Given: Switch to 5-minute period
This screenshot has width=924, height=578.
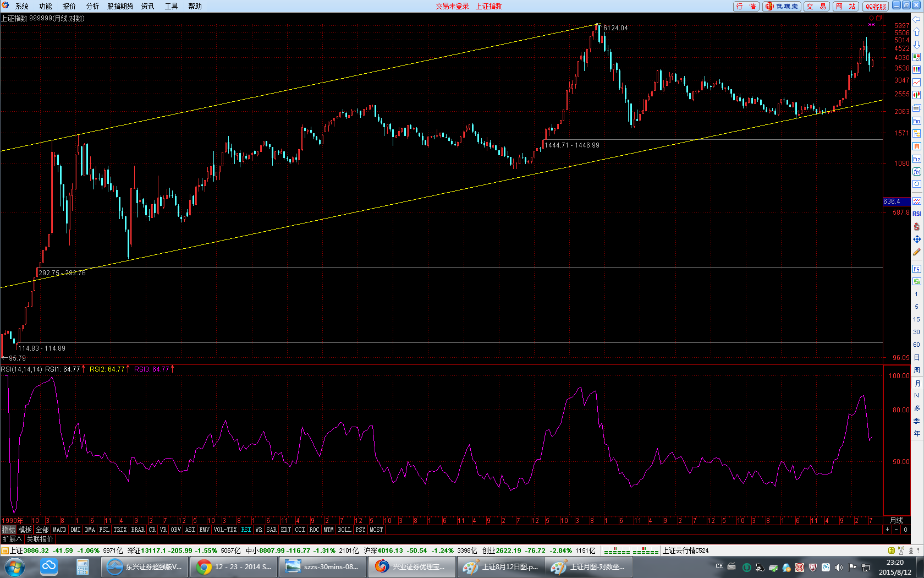Looking at the screenshot, I should (x=916, y=307).
